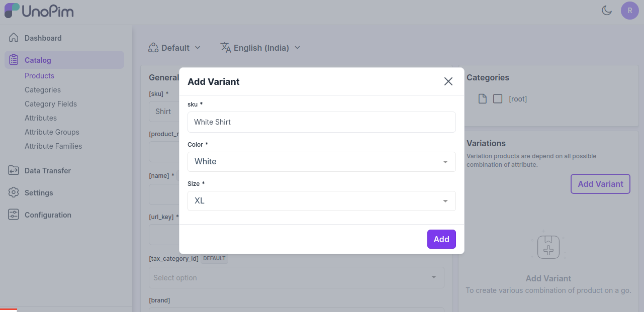Image resolution: width=644 pixels, height=312 pixels.
Task: Expand English (India) locale selector
Action: pos(260,48)
